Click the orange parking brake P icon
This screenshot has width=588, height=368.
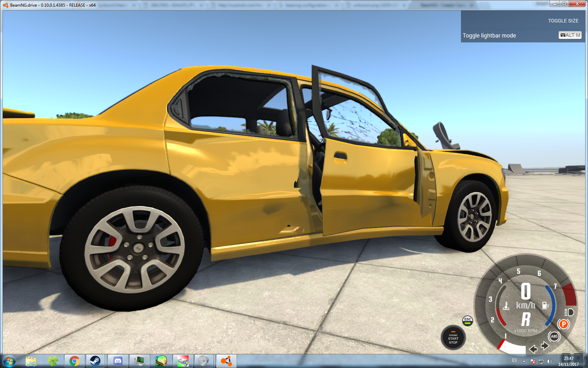[x=563, y=325]
